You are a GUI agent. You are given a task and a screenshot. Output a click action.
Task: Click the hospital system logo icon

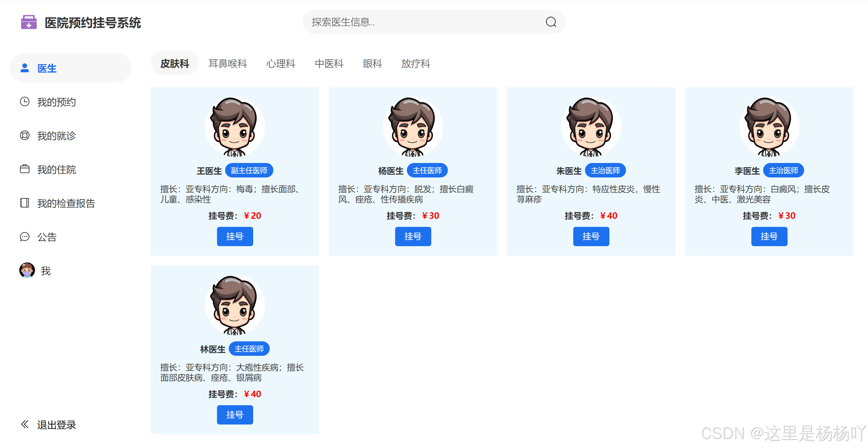[29, 22]
